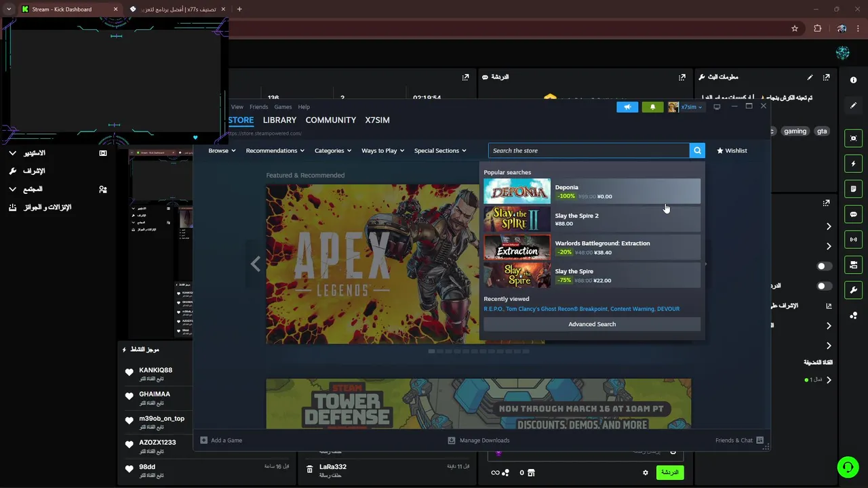868x488 pixels.
Task: Open the x7sim account dropdown
Action: tap(686, 107)
